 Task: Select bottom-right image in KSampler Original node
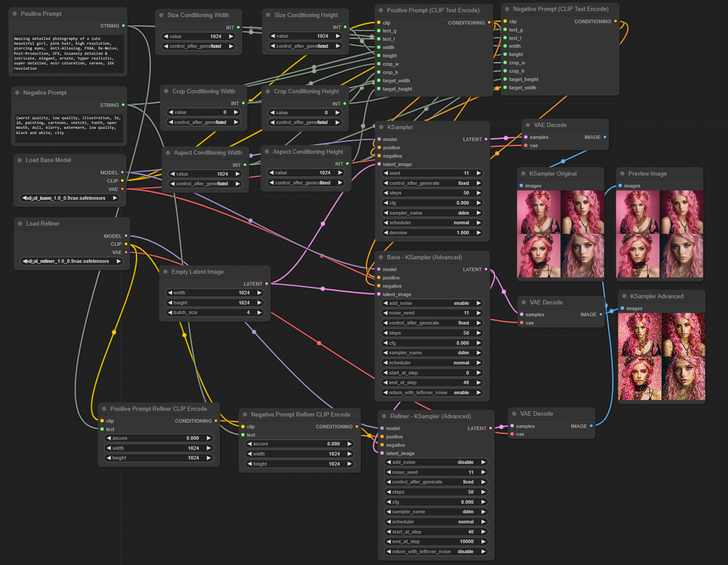(582, 255)
